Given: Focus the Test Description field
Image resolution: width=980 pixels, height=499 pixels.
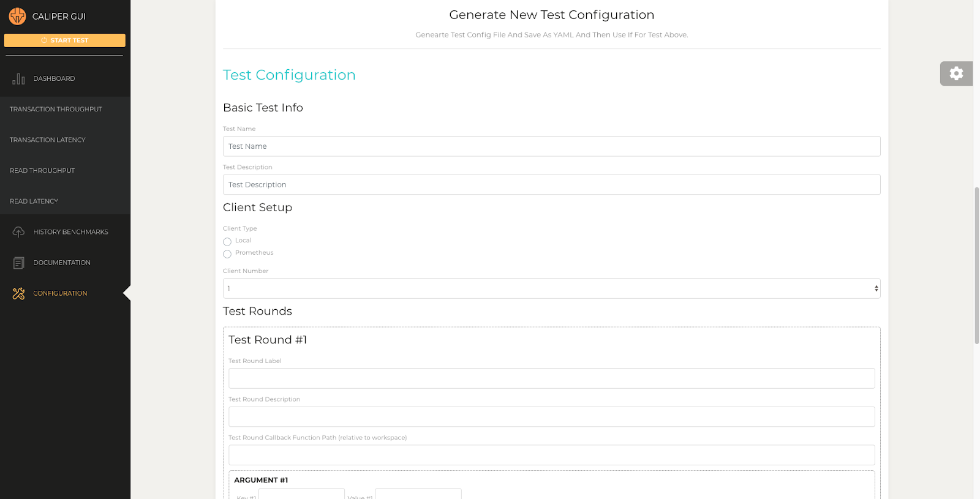Looking at the screenshot, I should coord(551,184).
